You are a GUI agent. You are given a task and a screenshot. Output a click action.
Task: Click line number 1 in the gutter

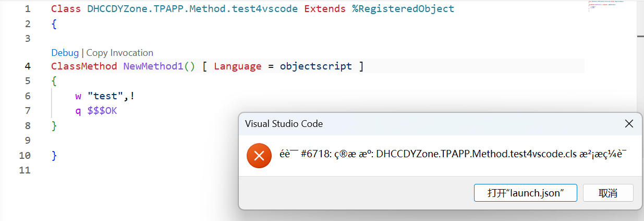27,9
